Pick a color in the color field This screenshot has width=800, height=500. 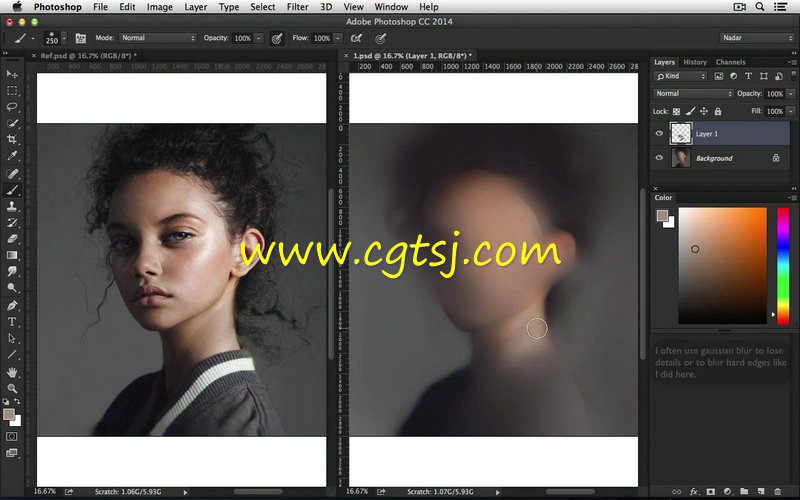(x=722, y=265)
